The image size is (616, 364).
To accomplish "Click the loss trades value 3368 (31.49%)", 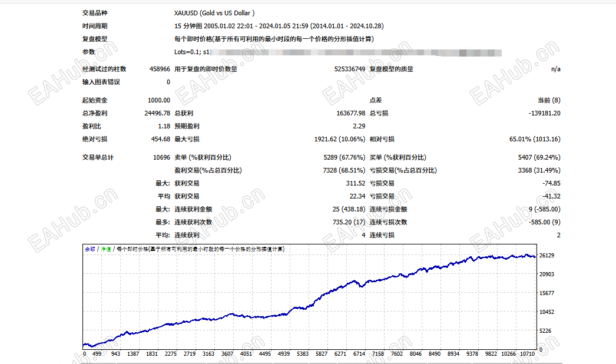I will (x=539, y=170).
